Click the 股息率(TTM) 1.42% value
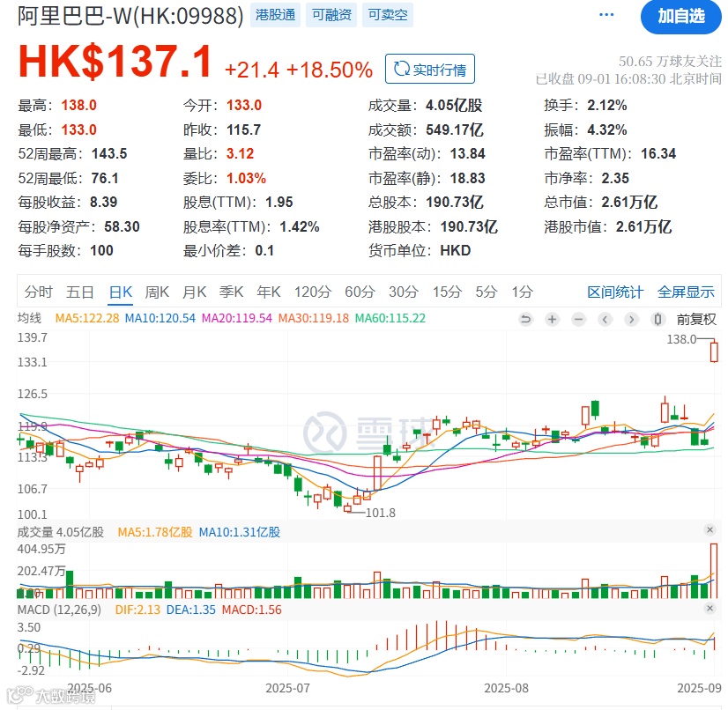The width and height of the screenshot is (728, 710). coord(299,227)
